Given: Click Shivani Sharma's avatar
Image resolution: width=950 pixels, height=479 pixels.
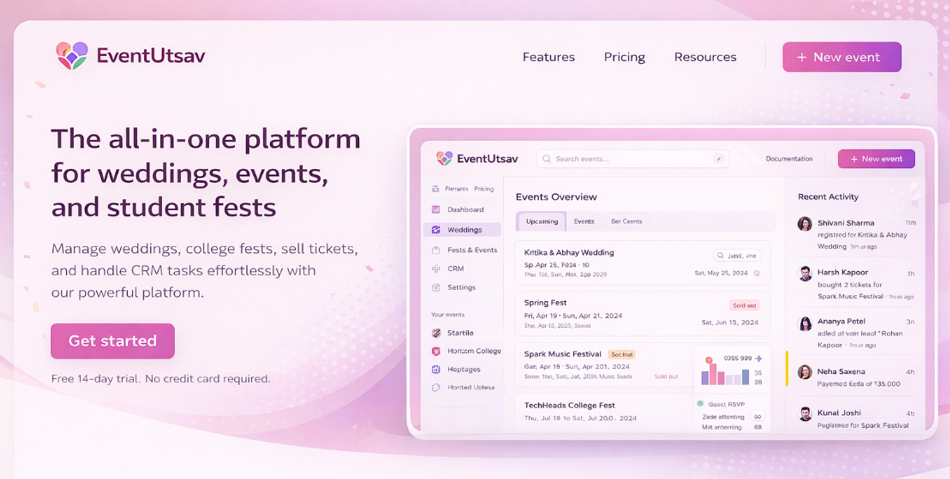Looking at the screenshot, I should point(805,223).
